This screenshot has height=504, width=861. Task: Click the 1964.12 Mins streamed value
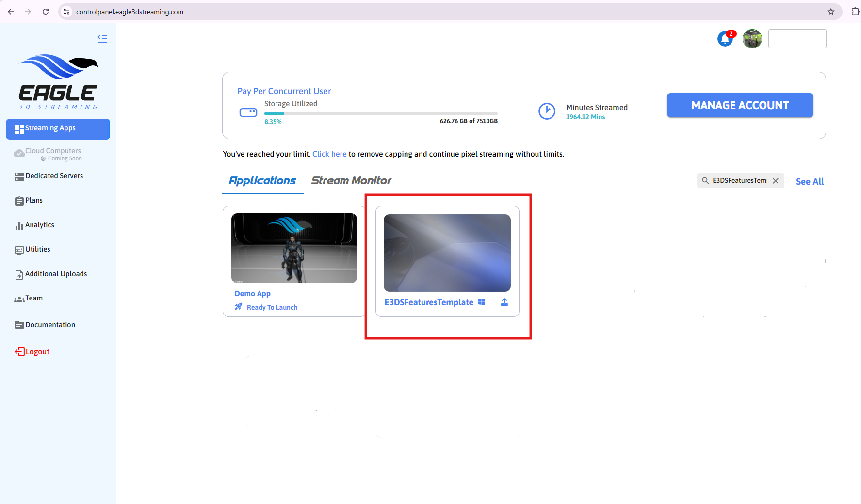(585, 117)
